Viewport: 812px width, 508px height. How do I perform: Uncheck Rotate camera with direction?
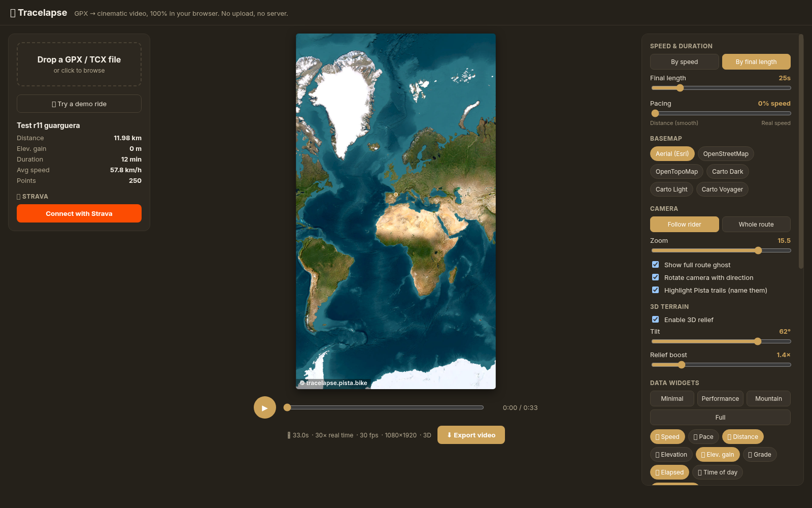pyautogui.click(x=656, y=277)
